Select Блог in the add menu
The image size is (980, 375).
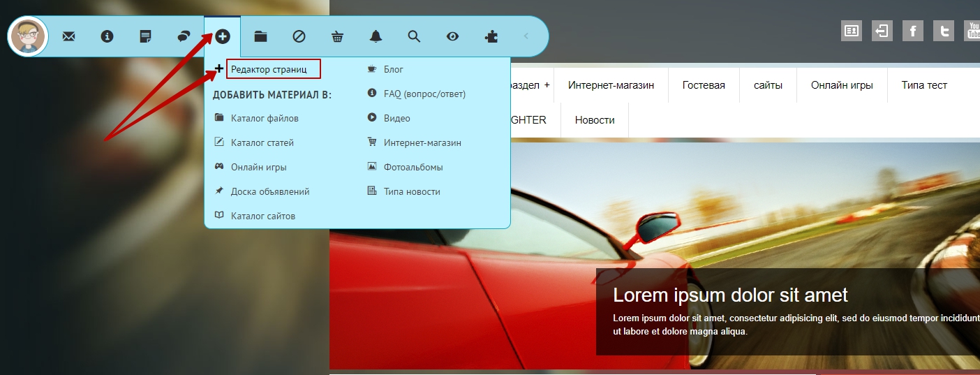tap(394, 69)
